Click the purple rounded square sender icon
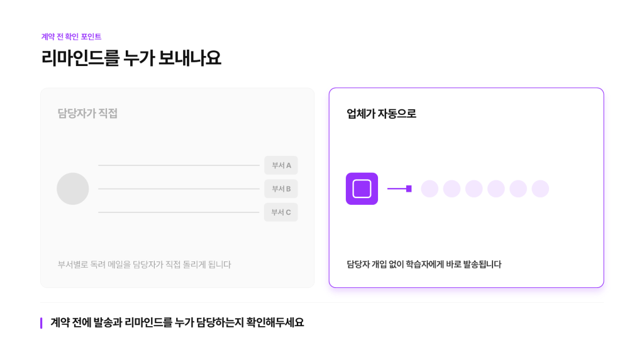 362,189
